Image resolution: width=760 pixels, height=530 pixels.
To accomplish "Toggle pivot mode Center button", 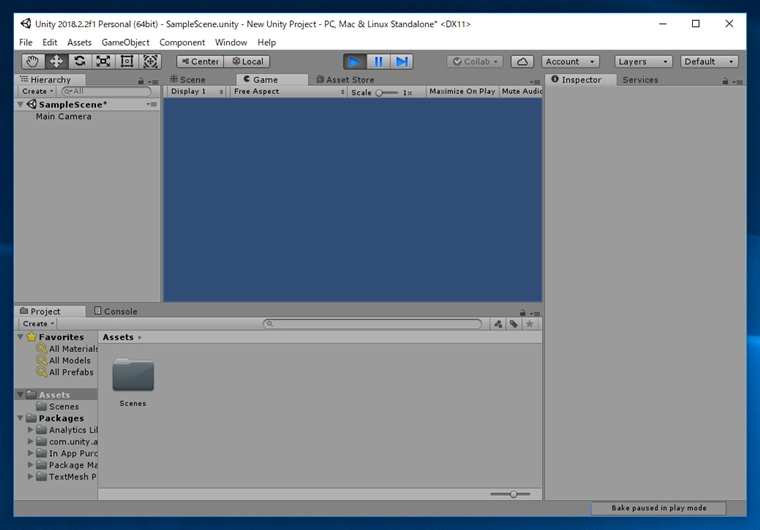I will pyautogui.click(x=200, y=62).
